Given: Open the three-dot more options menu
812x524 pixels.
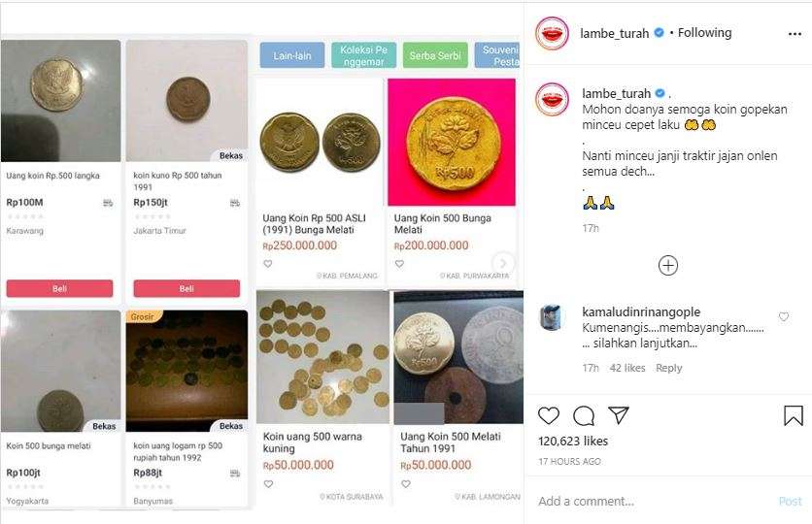Looking at the screenshot, I should [x=795, y=34].
